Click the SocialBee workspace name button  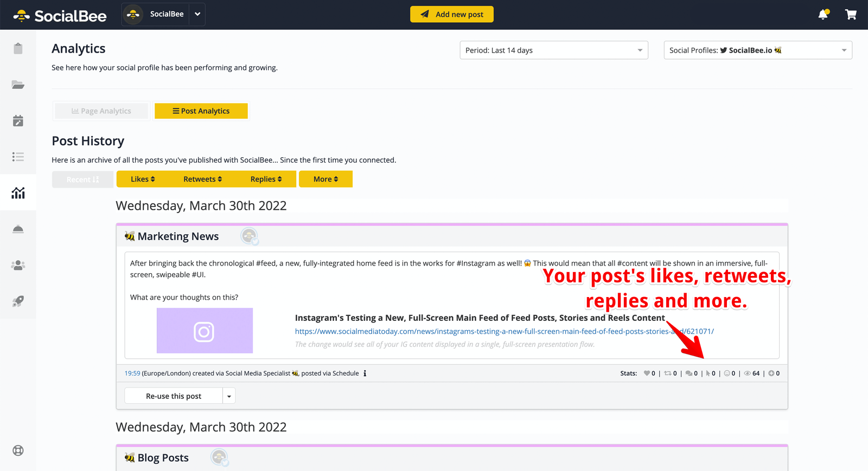click(167, 14)
